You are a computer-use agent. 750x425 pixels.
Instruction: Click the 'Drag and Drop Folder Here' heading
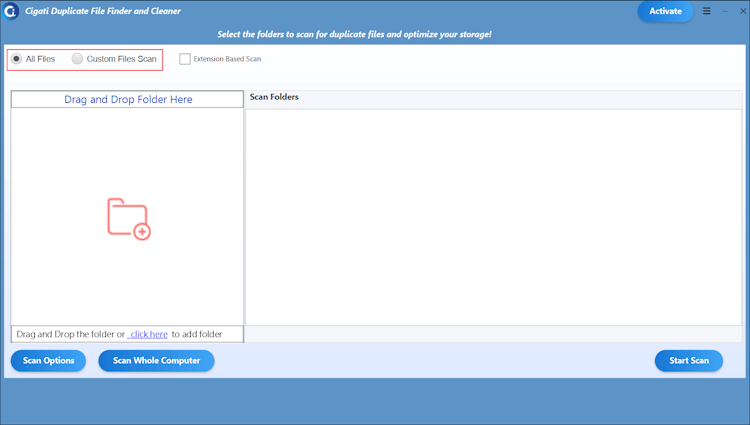(128, 99)
